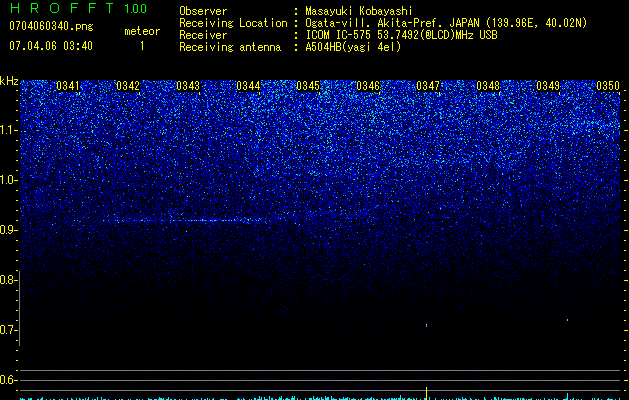The height and width of the screenshot is (400, 629).
Task: Click the Receiver field label
Action: [203, 35]
